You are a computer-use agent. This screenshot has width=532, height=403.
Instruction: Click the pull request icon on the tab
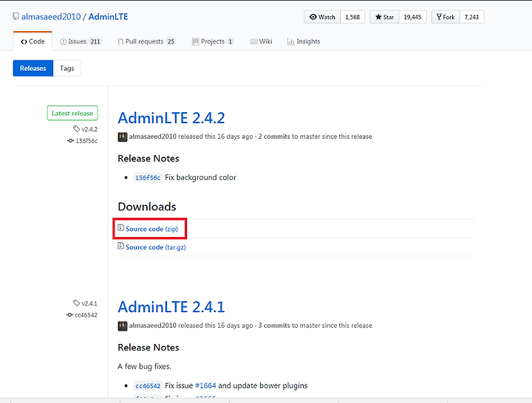pos(120,41)
